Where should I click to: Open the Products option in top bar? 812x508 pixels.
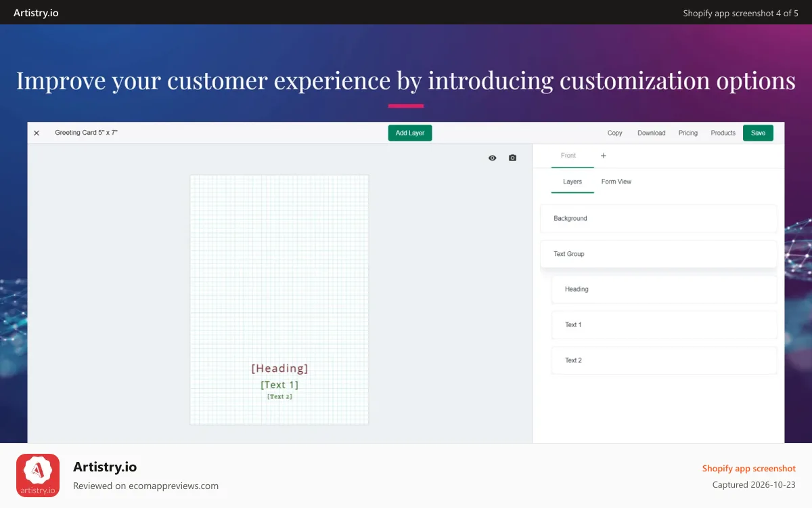[x=723, y=133]
